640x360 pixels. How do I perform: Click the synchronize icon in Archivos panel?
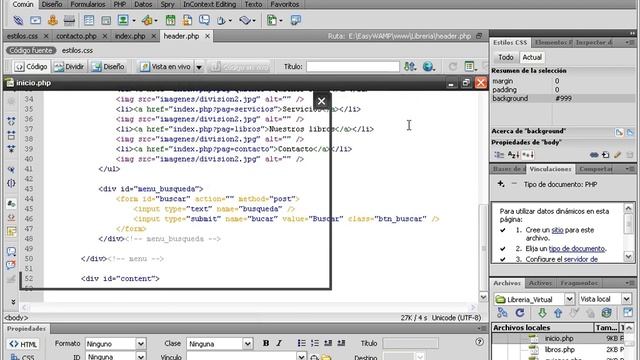[607, 313]
